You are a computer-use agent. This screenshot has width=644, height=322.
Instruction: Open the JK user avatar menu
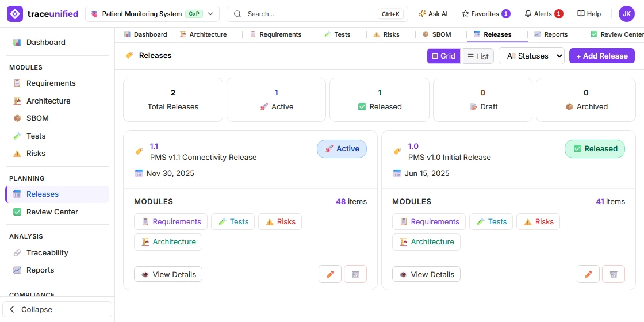tap(626, 14)
